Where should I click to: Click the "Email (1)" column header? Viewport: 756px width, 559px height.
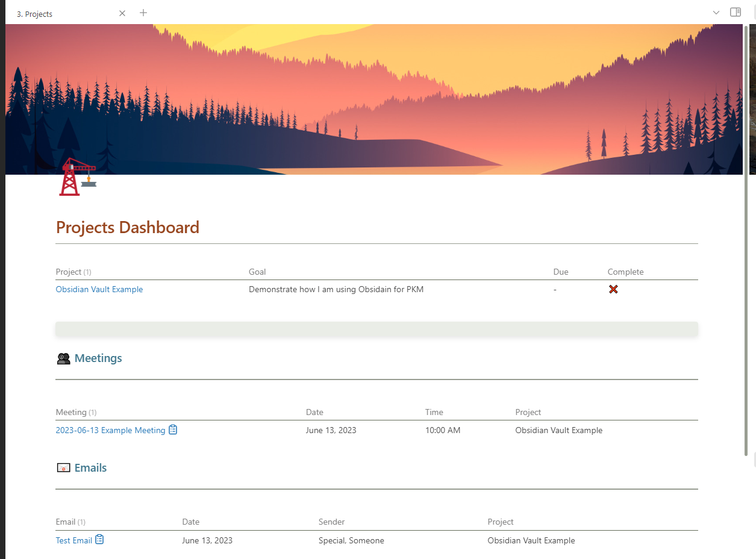[70, 522]
